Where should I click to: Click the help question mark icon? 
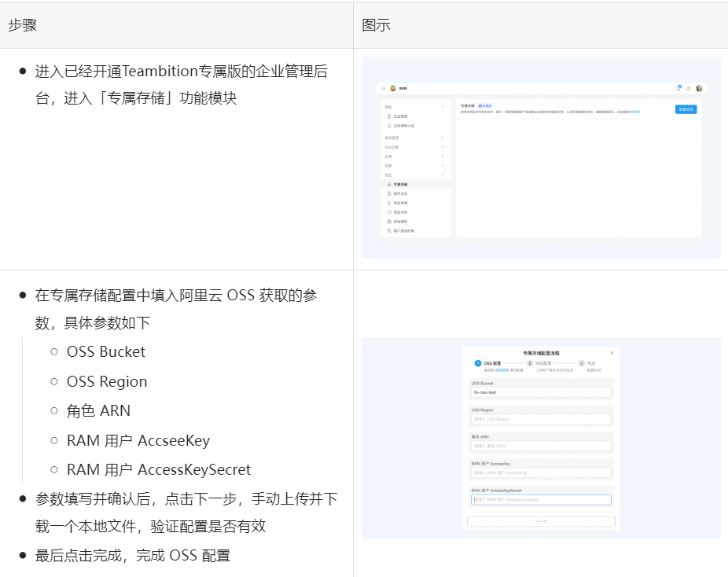[688, 89]
